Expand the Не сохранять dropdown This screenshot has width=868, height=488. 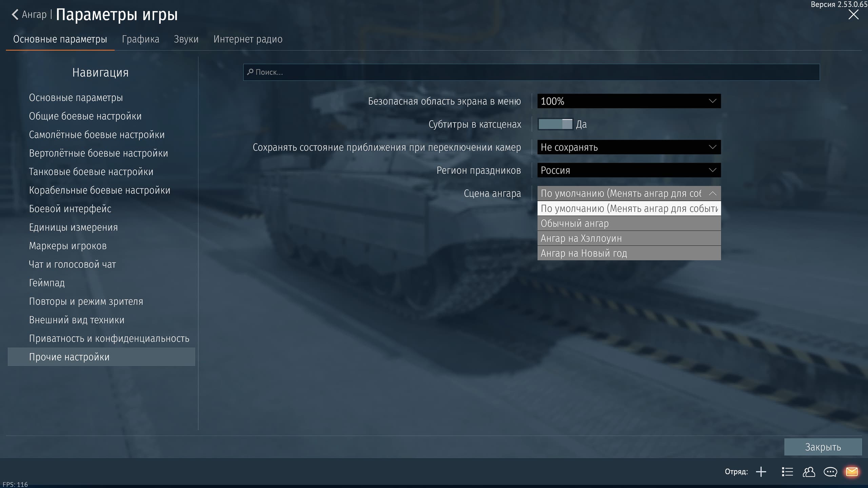(629, 147)
